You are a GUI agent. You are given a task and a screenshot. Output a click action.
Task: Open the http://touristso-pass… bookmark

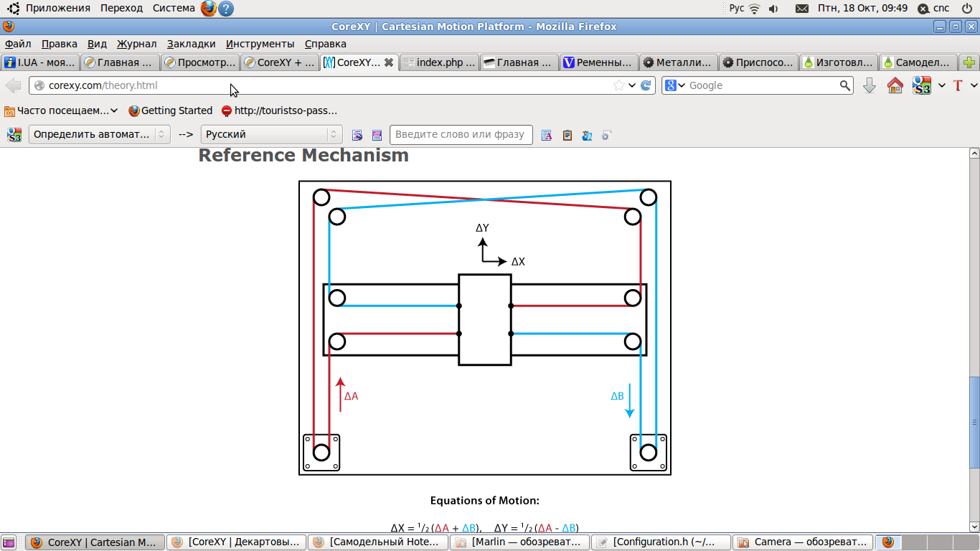coord(280,110)
